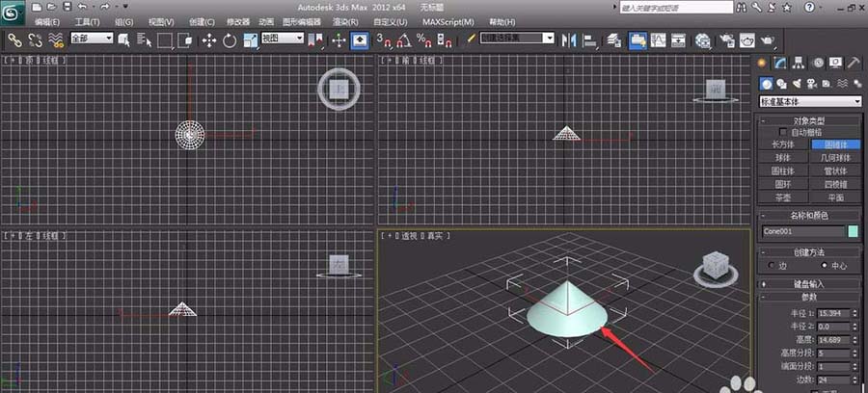Open Select by Name list tool

(x=144, y=39)
